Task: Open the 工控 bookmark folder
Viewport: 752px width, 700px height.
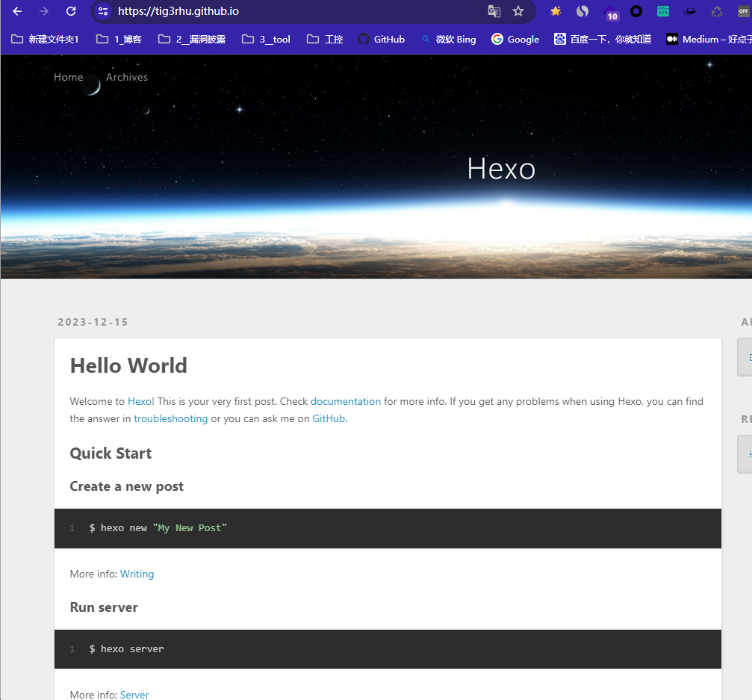Action: click(325, 39)
